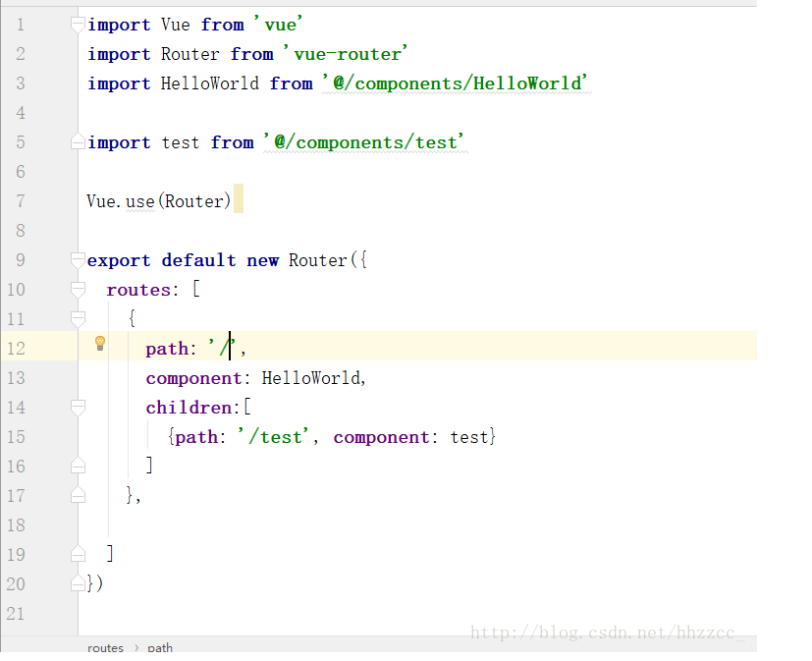Collapse the import block fold marker at line 1
This screenshot has width=812, height=661.
click(x=78, y=25)
